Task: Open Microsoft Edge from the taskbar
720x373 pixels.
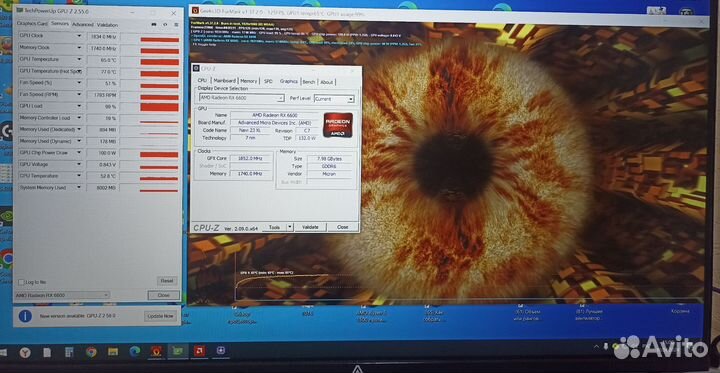Action: coord(135,352)
